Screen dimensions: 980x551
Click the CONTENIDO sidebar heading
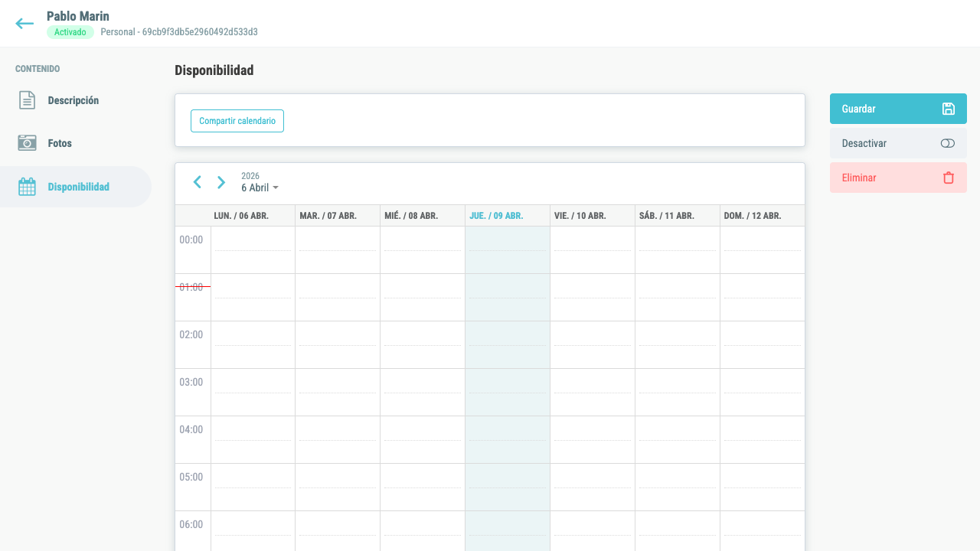38,69
